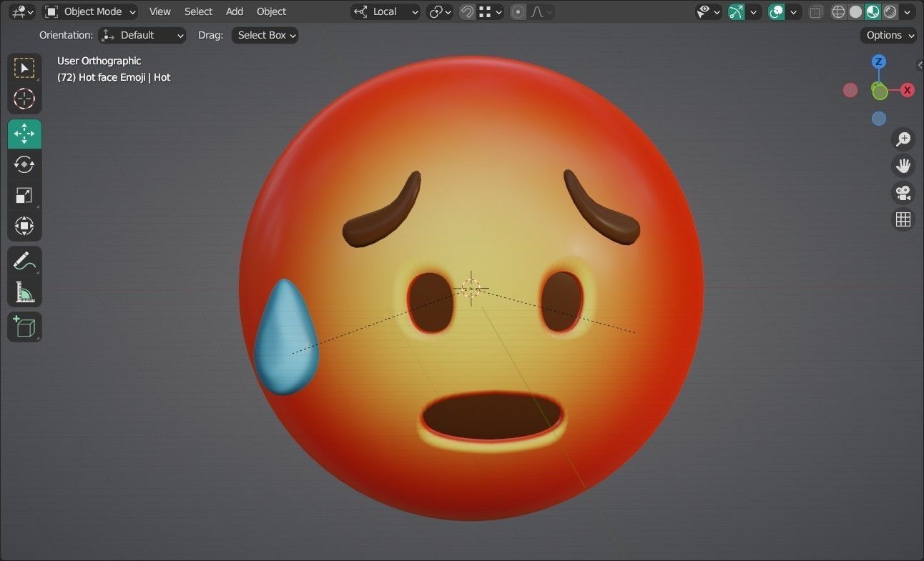Toggle viewport overlays display
The image size is (924, 561).
pyautogui.click(x=776, y=11)
